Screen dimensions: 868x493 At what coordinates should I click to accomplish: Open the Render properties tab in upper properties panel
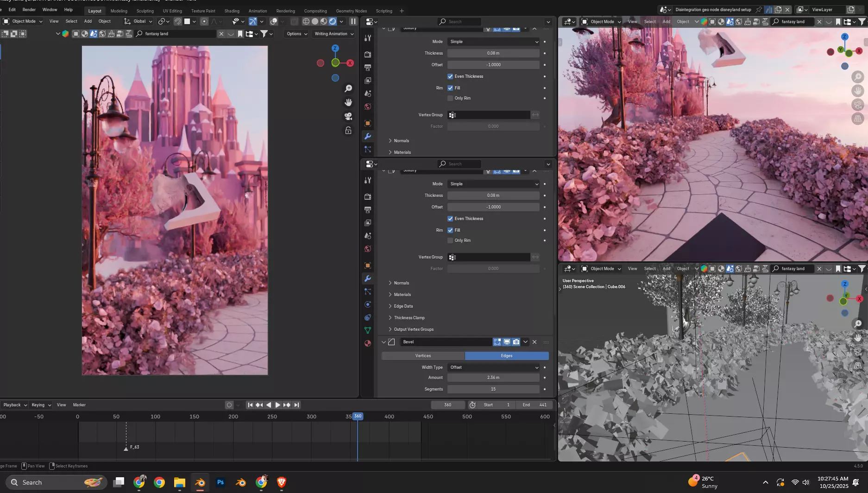pyautogui.click(x=368, y=54)
